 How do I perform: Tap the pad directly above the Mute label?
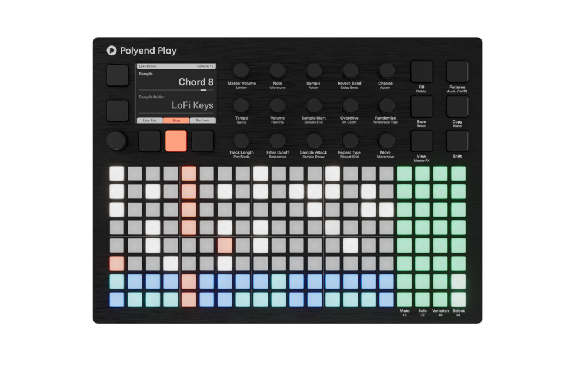(405, 299)
